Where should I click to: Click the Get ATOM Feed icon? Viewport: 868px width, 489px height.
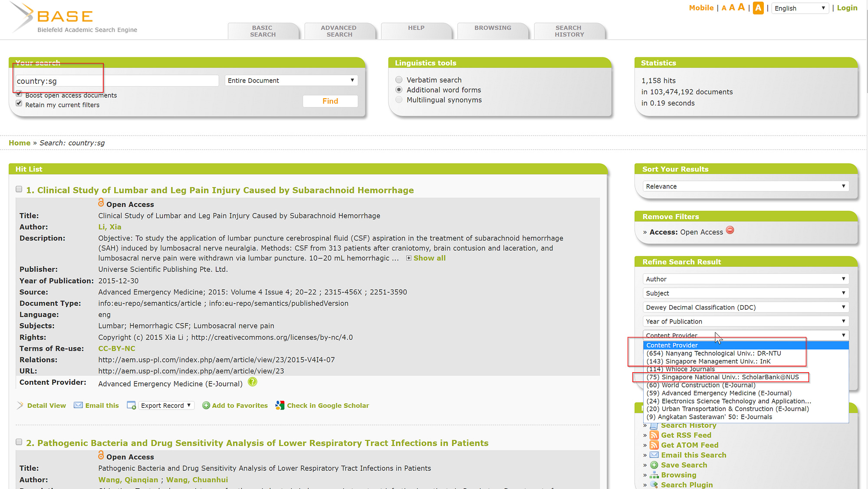654,445
